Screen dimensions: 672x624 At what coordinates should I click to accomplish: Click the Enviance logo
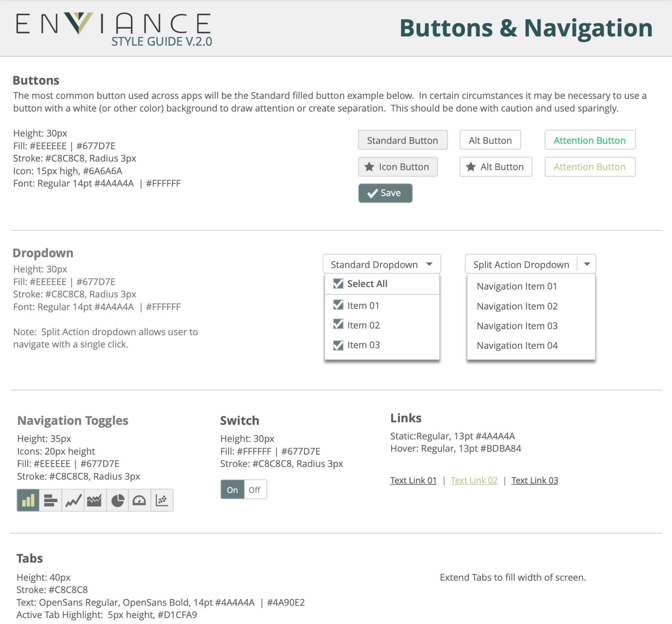tap(114, 24)
